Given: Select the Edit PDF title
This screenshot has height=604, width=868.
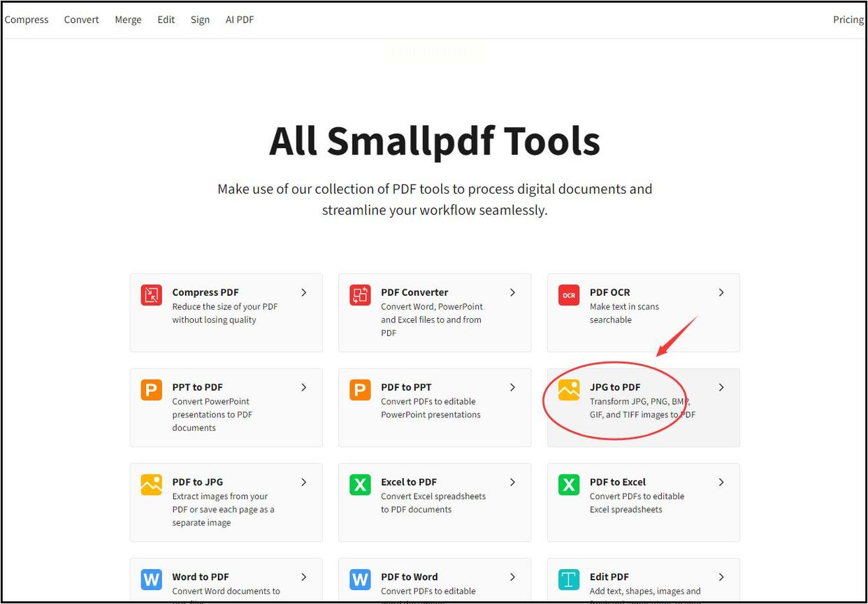Looking at the screenshot, I should click(x=609, y=577).
